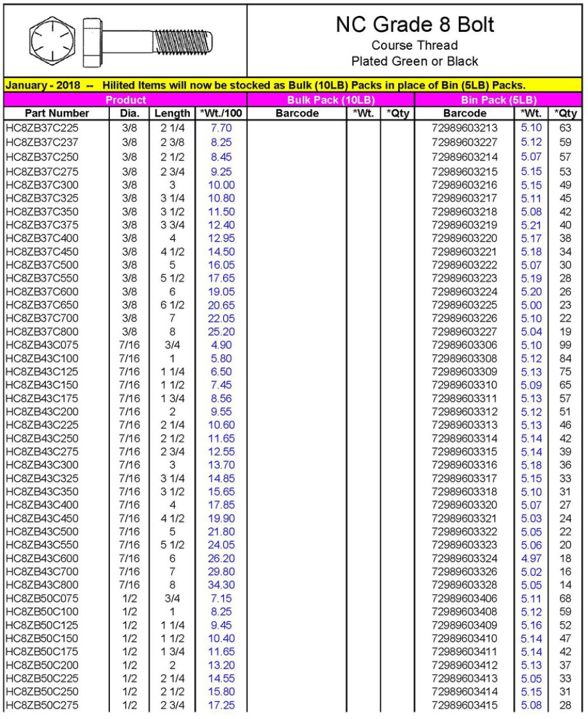
Task: Click the Dia. column header
Action: point(130,113)
